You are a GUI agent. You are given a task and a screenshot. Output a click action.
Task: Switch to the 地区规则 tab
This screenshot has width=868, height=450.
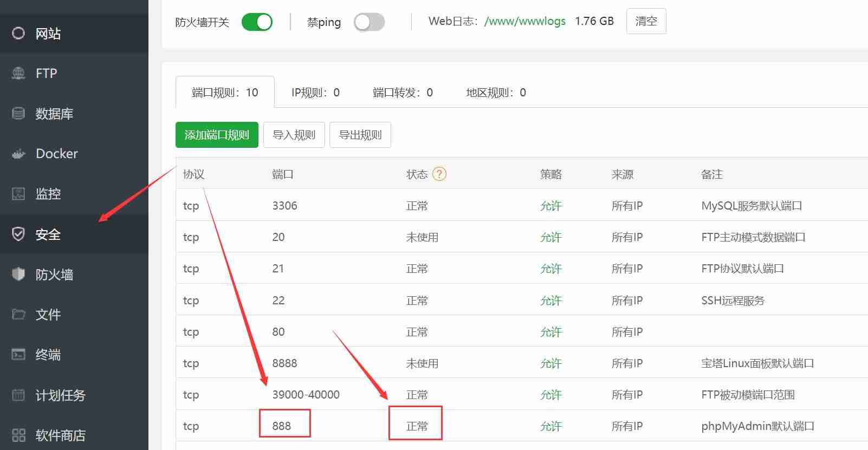point(496,93)
